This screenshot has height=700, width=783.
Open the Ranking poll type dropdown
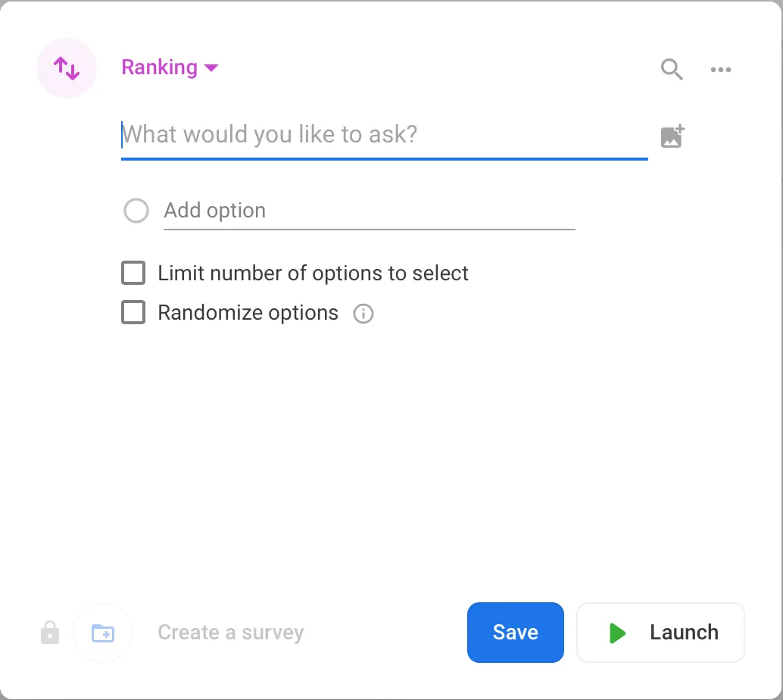point(160,67)
